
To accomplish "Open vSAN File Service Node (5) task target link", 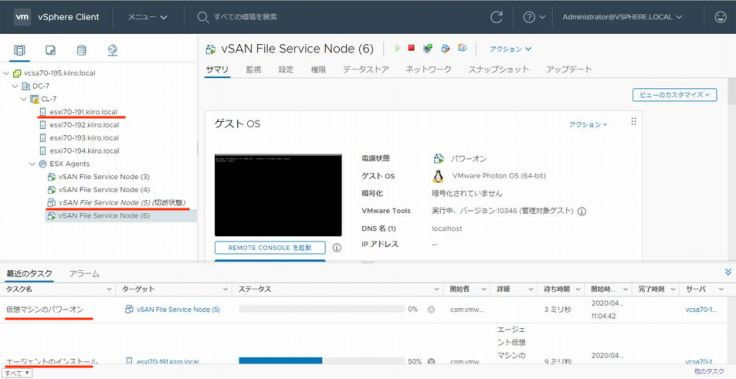I will click(178, 309).
